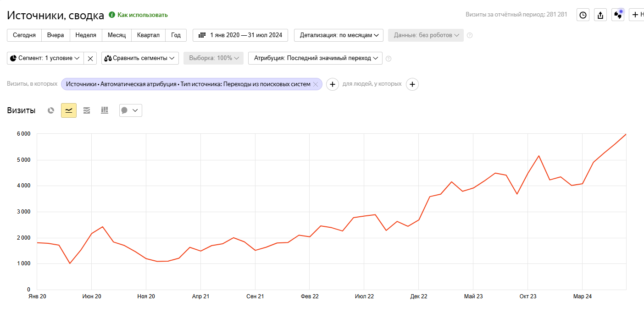Select the line chart view icon

(69, 110)
